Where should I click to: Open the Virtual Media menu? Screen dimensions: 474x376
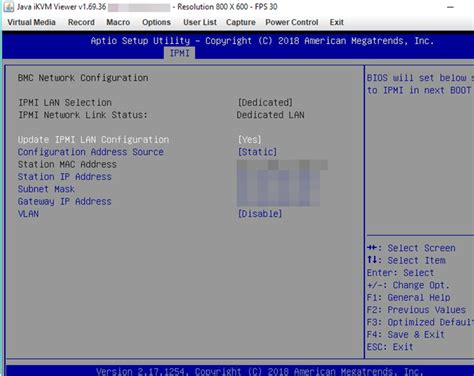pos(31,22)
